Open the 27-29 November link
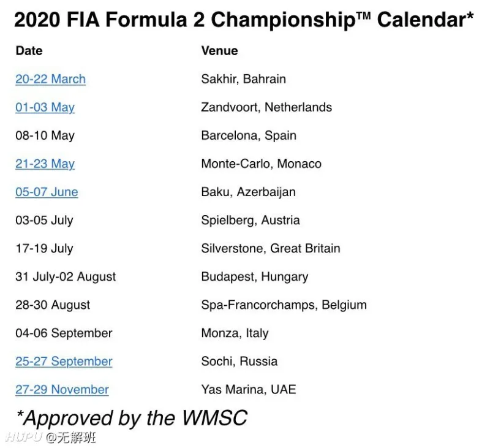The width and height of the screenshot is (490, 448). pyautogui.click(x=62, y=390)
